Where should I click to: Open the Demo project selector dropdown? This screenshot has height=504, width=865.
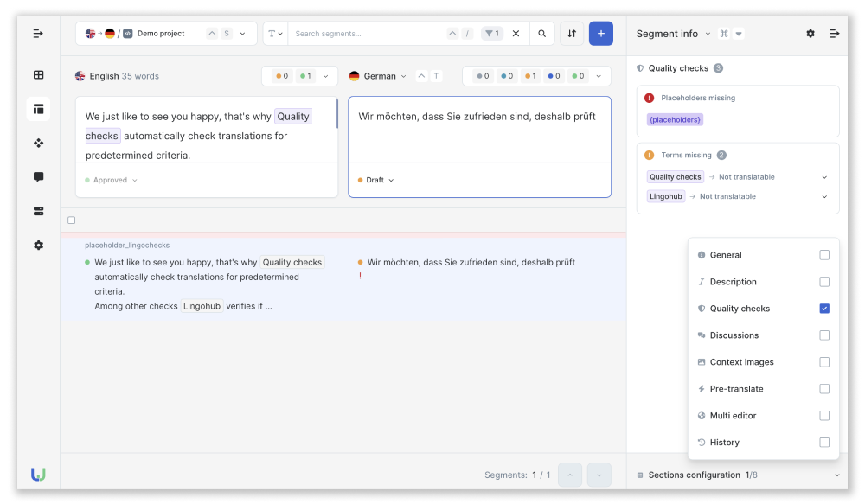coord(243,34)
